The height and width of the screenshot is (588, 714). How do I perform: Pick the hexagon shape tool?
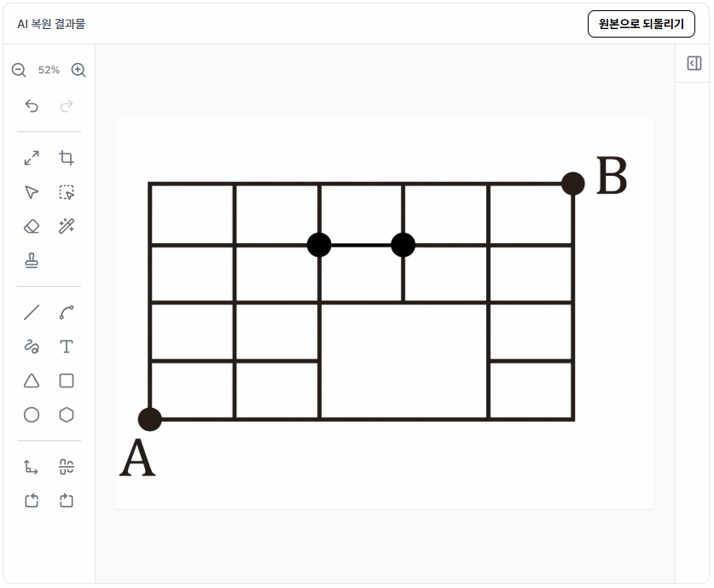(67, 415)
